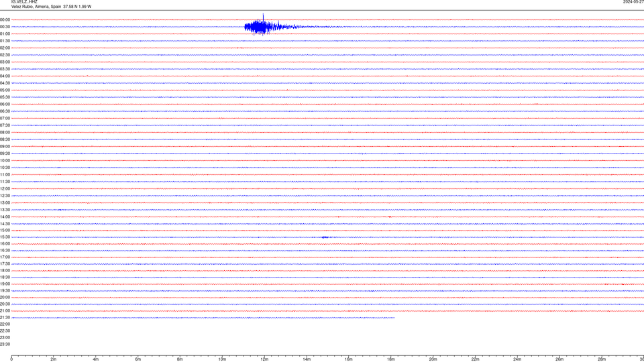Viewport: 644px width, 362px height.
Task: Click the 04:30 time label
Action: (x=5, y=83)
